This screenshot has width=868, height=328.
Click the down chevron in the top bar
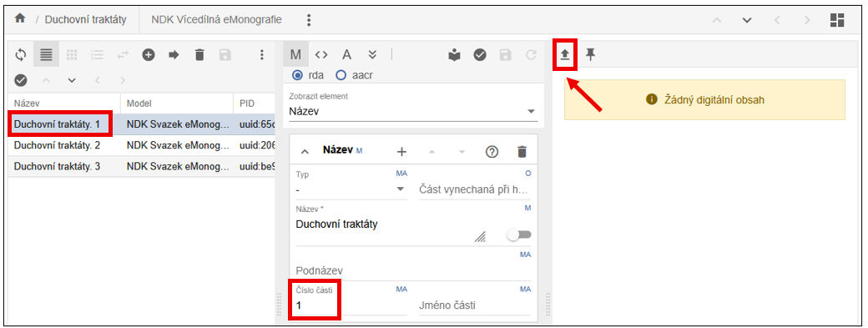coord(747,20)
